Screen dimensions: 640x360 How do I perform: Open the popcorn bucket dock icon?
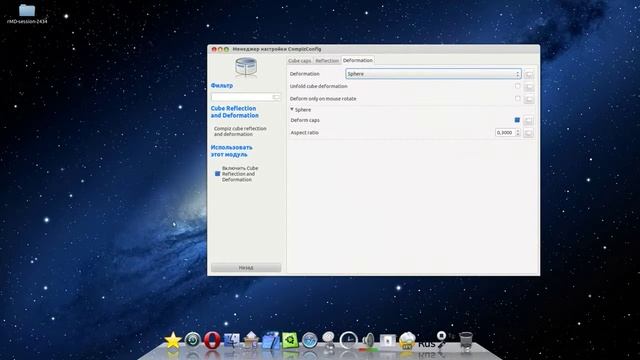(407, 340)
